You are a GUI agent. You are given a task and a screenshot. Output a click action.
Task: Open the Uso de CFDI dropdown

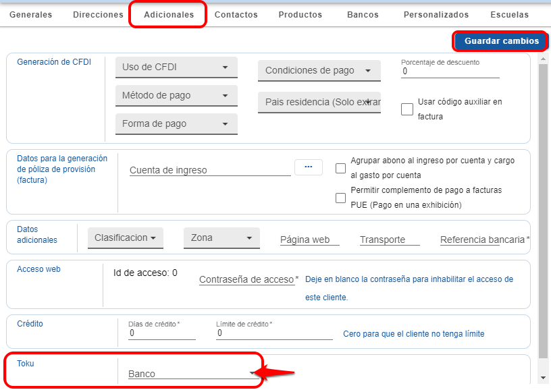point(176,67)
